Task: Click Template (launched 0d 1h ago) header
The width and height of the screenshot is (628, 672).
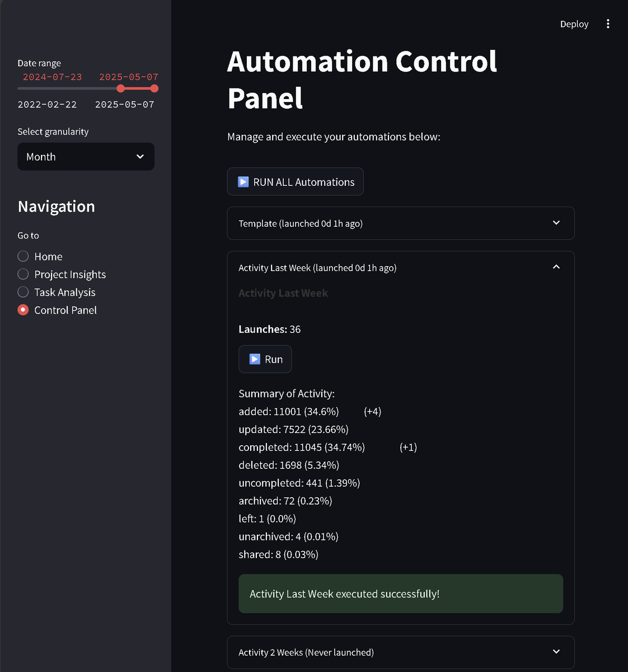Action: (401, 223)
